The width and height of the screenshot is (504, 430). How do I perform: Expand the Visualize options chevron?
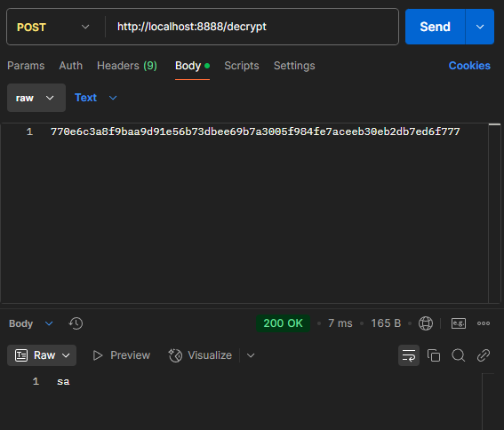click(x=251, y=355)
